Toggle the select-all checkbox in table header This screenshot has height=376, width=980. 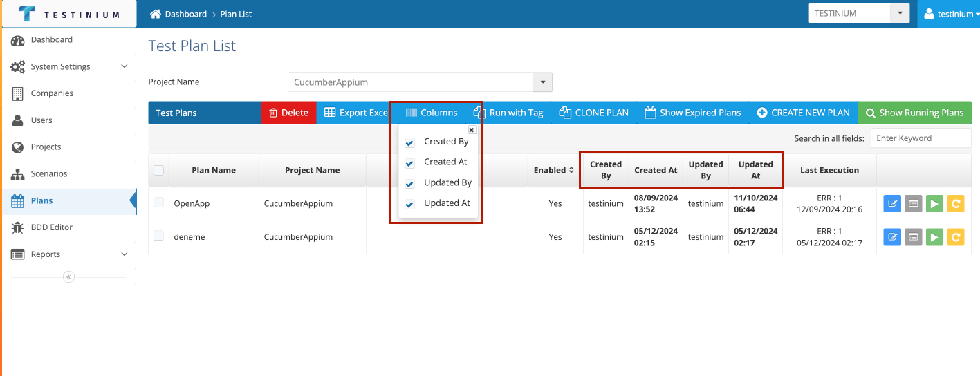(158, 170)
